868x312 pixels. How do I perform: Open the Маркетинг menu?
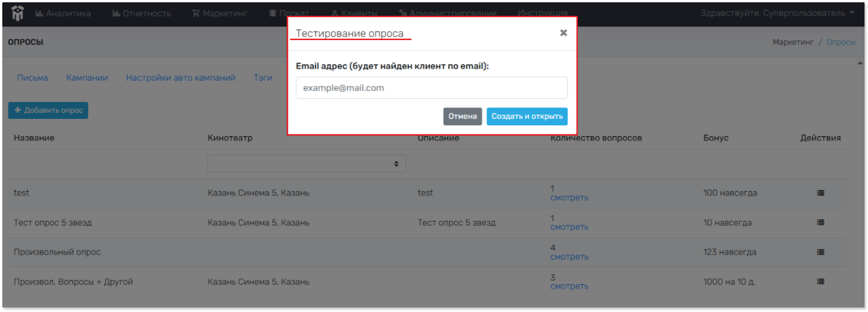(220, 13)
